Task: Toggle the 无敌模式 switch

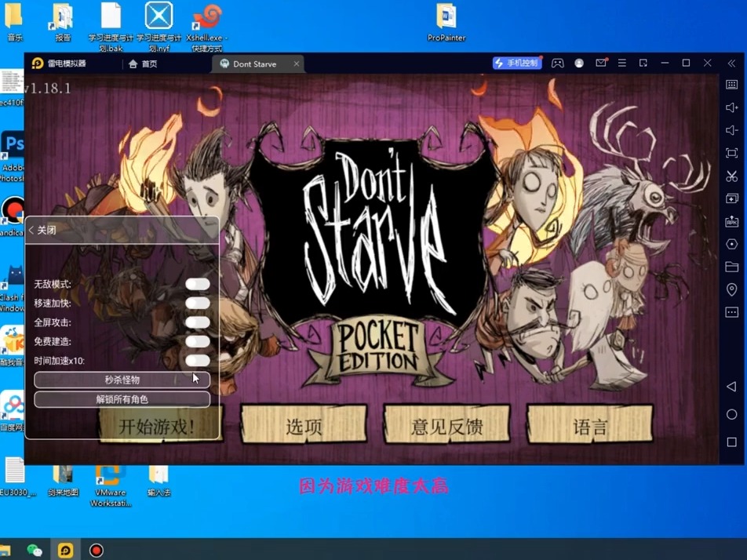Action: tap(198, 284)
